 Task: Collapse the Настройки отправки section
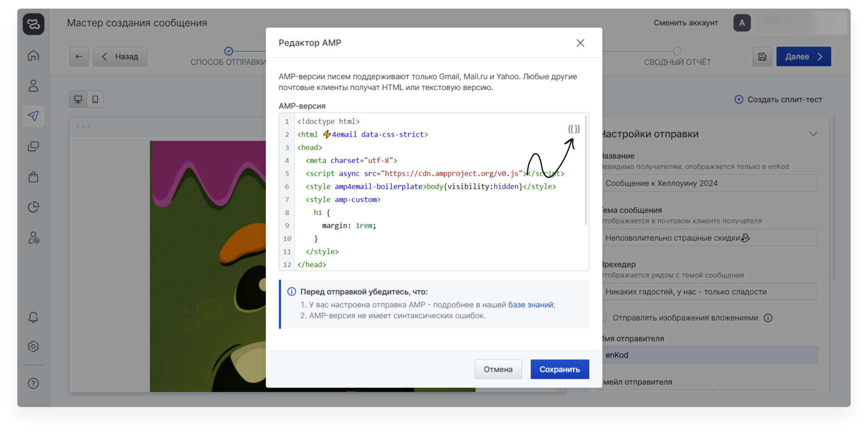[813, 134]
